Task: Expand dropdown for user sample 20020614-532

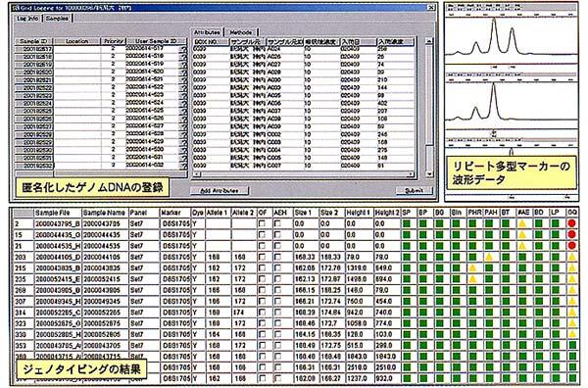Action: (183, 166)
